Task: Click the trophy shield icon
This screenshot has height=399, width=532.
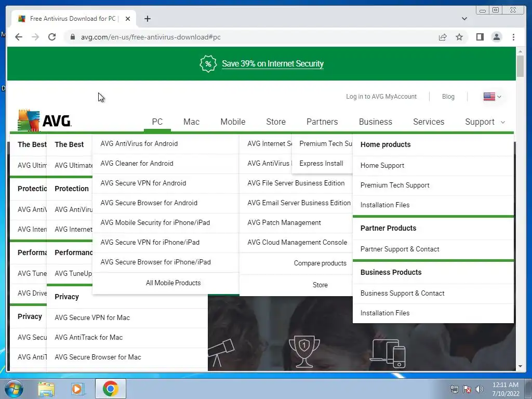Action: click(304, 351)
